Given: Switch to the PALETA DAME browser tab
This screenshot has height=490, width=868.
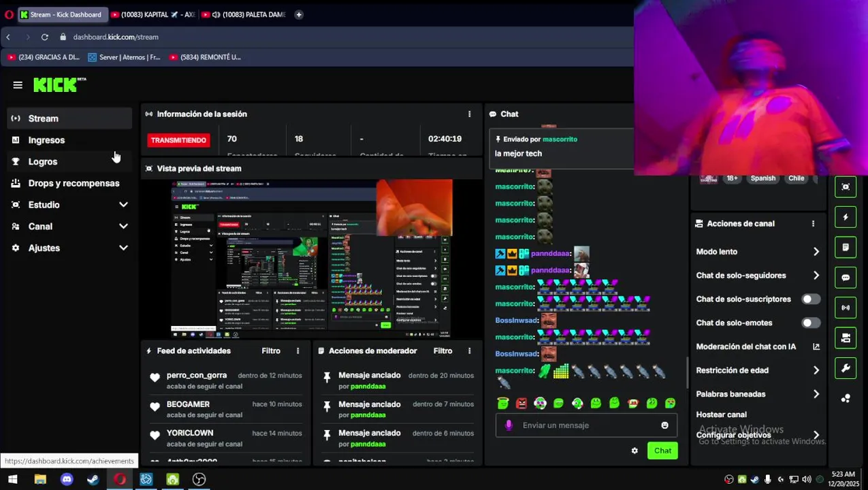Looking at the screenshot, I should click(x=245, y=14).
